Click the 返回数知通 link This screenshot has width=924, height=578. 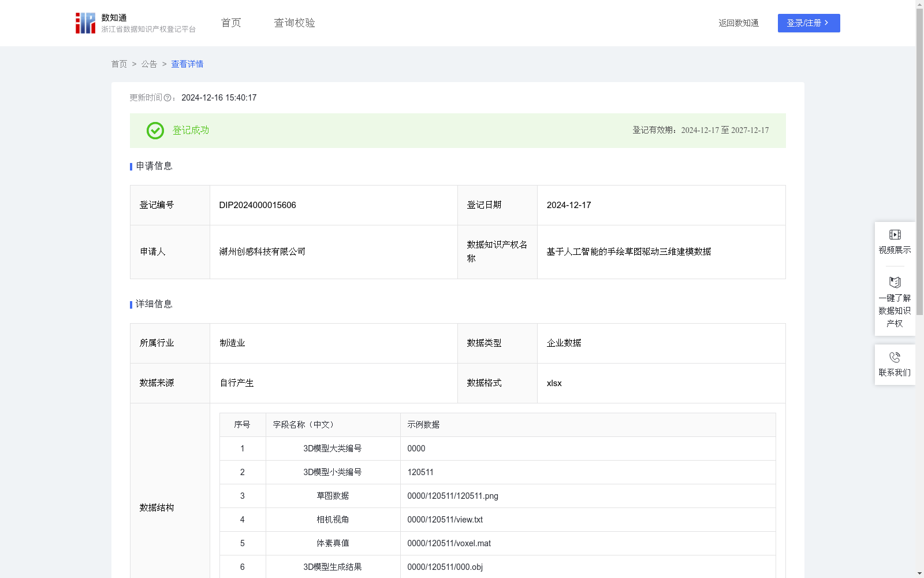point(739,23)
